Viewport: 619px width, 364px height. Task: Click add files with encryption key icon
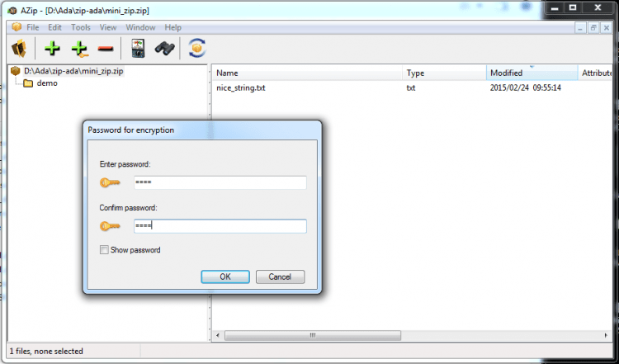[x=79, y=49]
